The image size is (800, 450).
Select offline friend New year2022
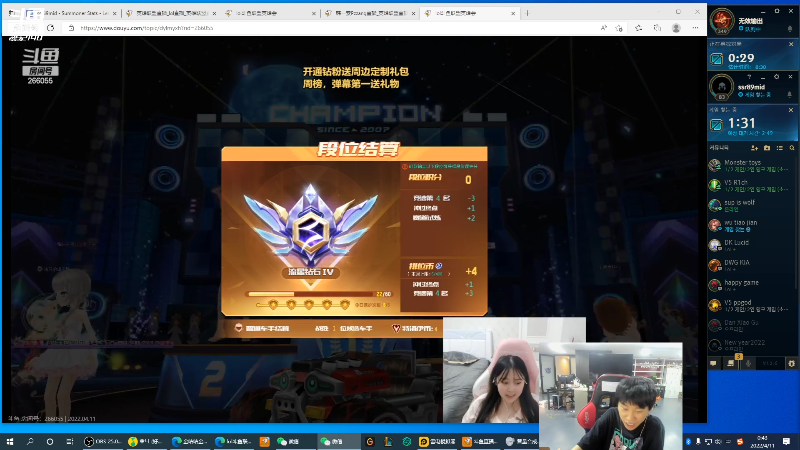click(x=752, y=345)
